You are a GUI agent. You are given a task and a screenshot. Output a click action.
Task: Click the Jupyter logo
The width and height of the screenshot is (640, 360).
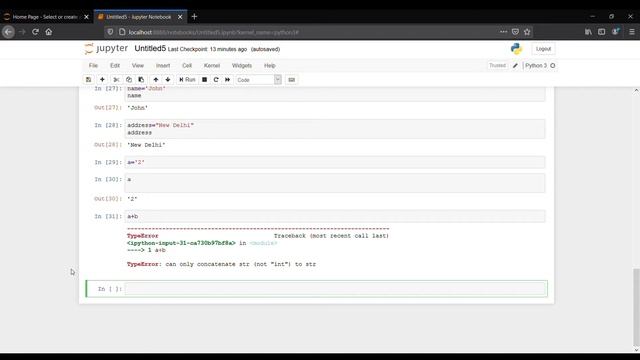(106, 49)
